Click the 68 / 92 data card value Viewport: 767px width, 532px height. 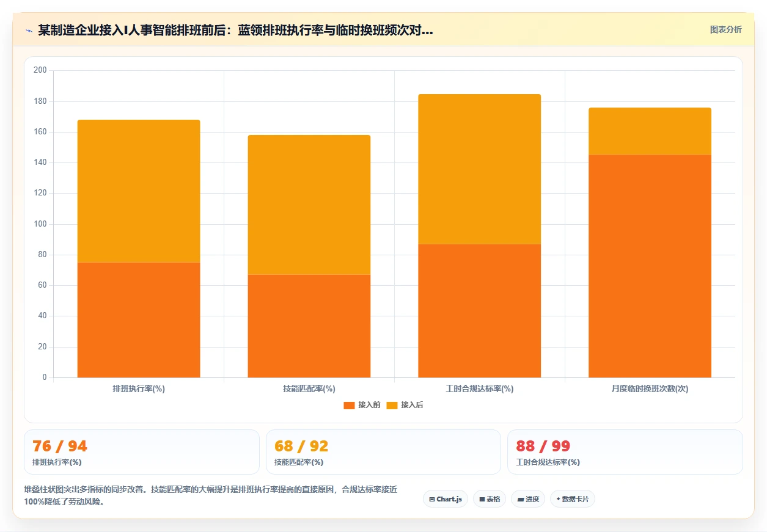coord(301,446)
